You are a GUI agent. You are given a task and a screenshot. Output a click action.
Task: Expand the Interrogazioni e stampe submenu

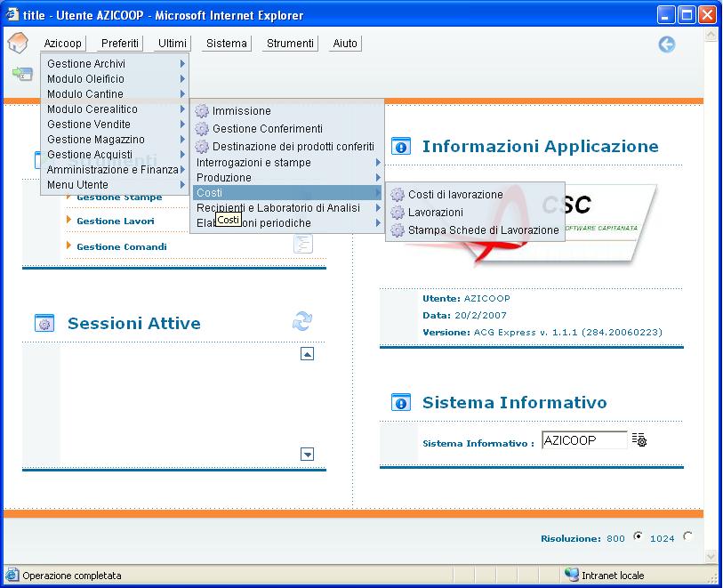pyautogui.click(x=378, y=162)
